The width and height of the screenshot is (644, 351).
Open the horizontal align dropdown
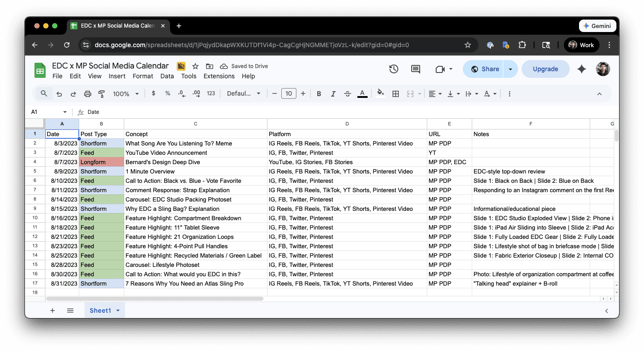click(x=435, y=93)
